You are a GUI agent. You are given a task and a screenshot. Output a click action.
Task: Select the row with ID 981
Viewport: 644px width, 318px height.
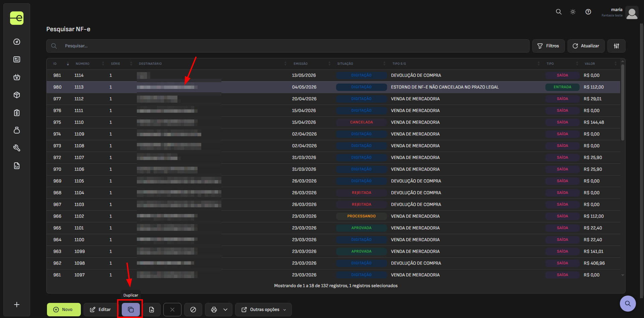(x=333, y=75)
